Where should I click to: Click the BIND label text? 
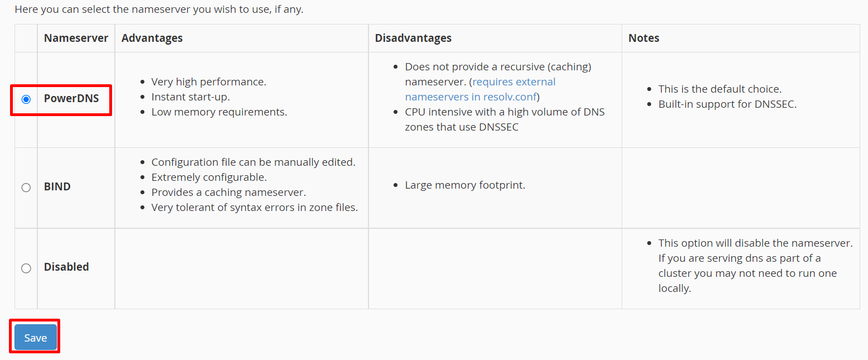(x=57, y=186)
